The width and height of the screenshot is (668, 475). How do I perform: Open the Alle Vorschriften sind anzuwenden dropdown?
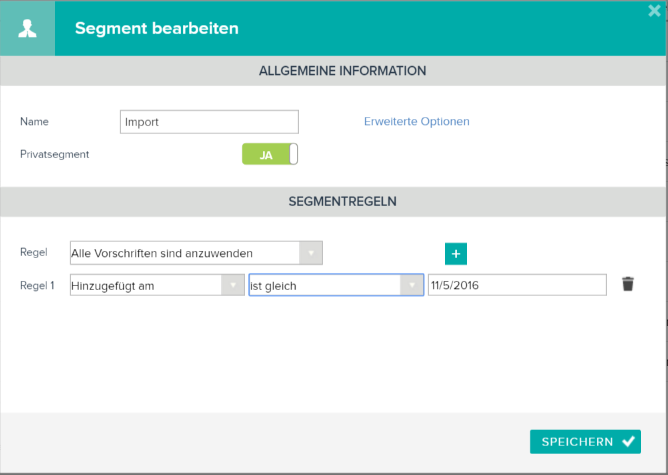(196, 253)
